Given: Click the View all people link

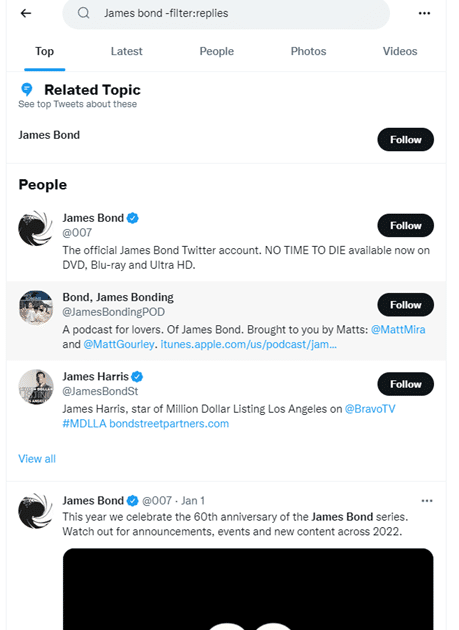Looking at the screenshot, I should coord(37,459).
